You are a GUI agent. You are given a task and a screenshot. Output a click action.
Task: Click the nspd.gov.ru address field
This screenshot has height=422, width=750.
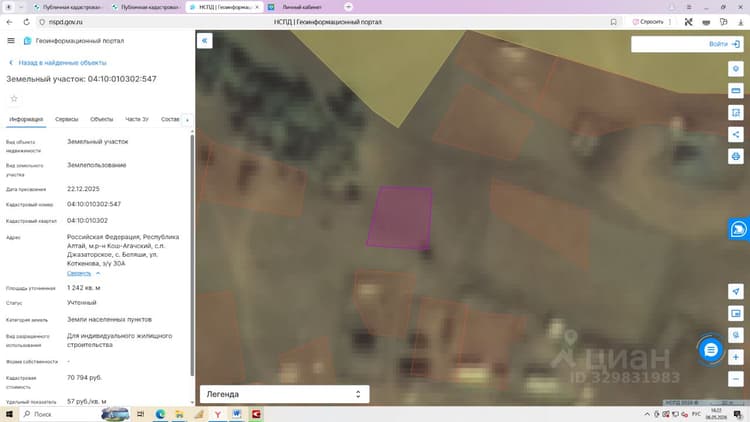tap(66, 22)
